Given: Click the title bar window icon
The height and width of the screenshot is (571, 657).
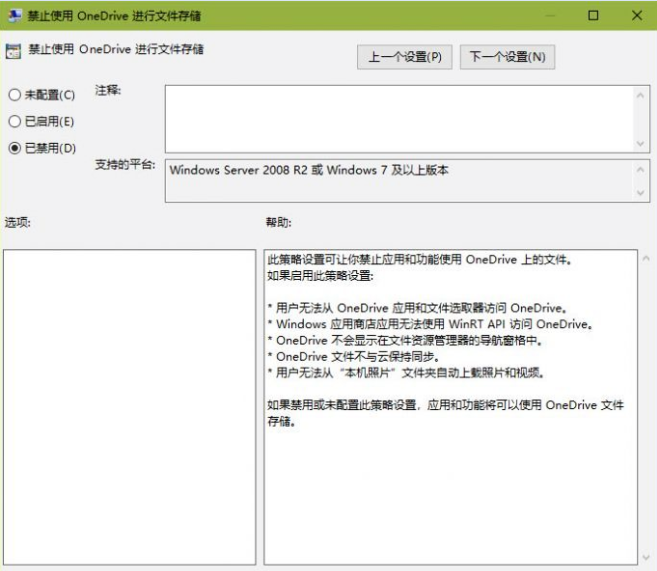Looking at the screenshot, I should (16, 16).
